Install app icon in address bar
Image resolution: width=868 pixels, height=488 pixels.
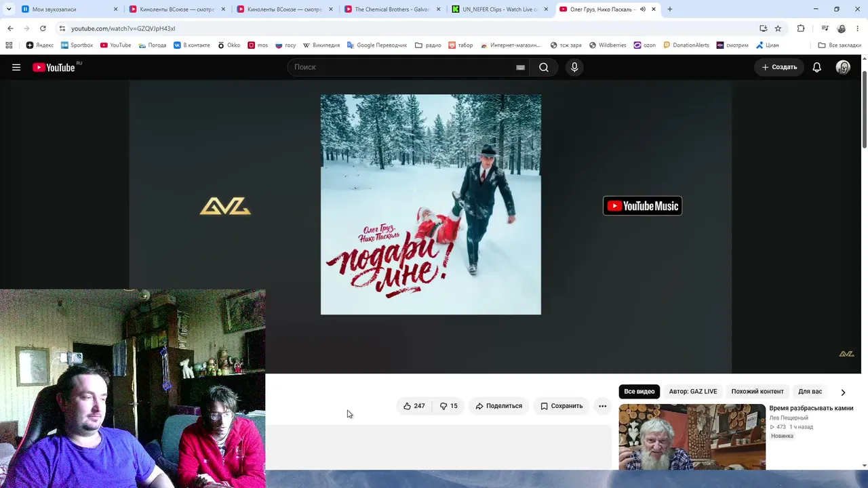click(763, 28)
